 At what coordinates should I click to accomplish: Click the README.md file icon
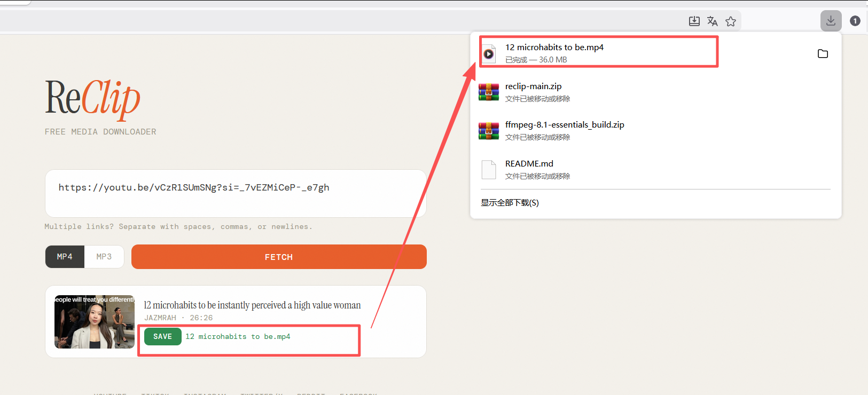click(489, 170)
